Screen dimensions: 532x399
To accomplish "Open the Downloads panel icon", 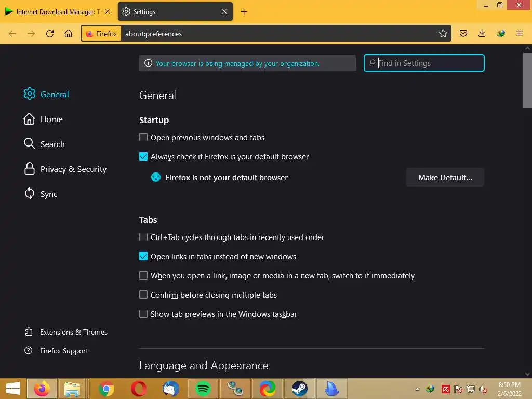I will (482, 33).
